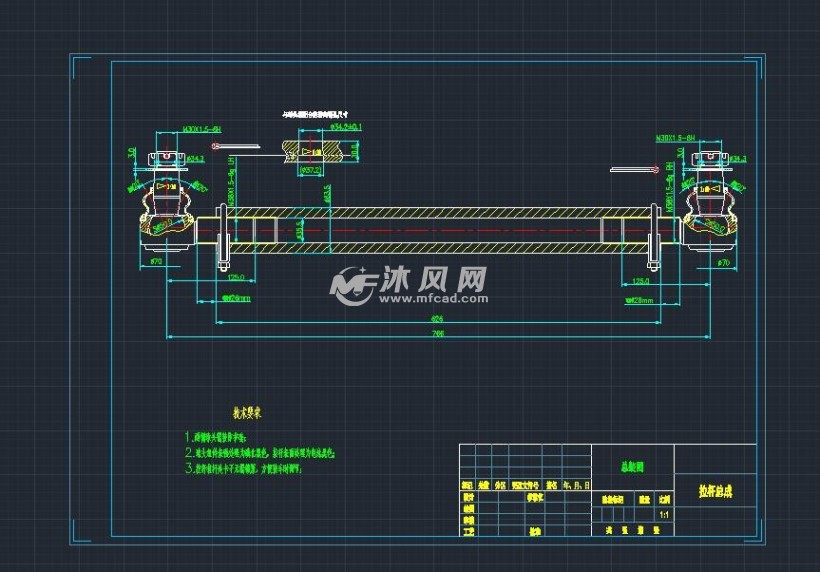This screenshot has height=572, width=820.
Task: Click the ø34.2±0.1 dimension on detail view
Action: coord(343,128)
